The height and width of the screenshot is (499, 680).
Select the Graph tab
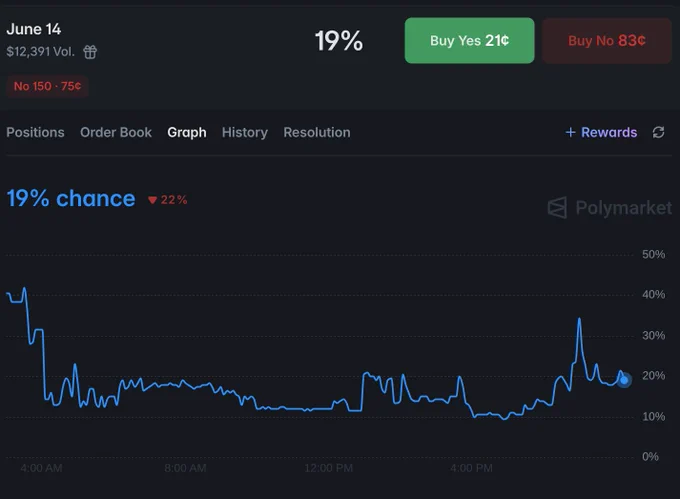(x=187, y=132)
